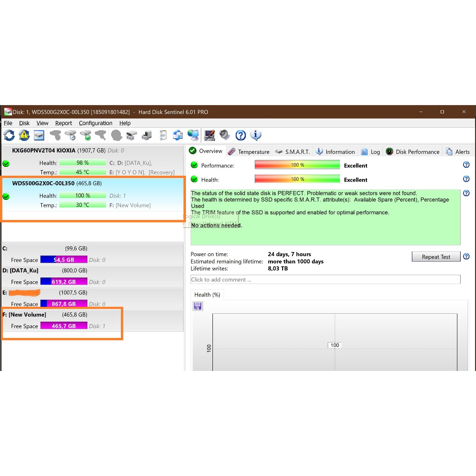Click green check icon of KIOXIA disk
The height and width of the screenshot is (476, 476).
pyautogui.click(x=6, y=164)
